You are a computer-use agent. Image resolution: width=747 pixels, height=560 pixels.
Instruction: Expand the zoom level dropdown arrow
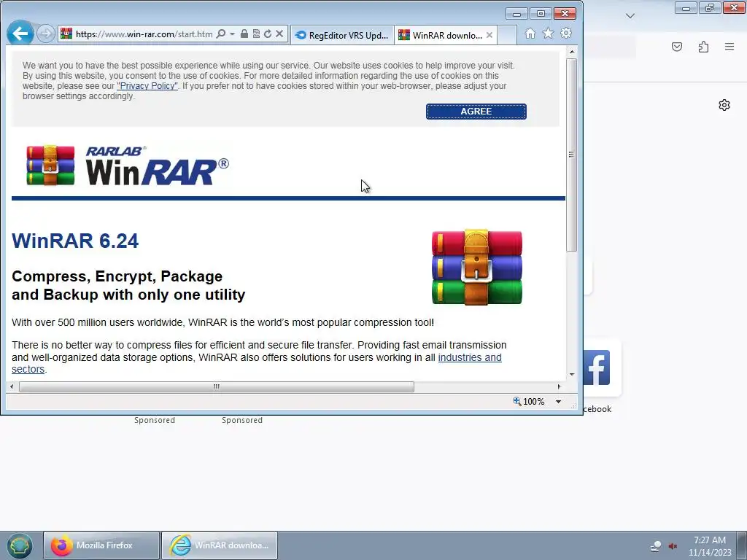(x=558, y=402)
